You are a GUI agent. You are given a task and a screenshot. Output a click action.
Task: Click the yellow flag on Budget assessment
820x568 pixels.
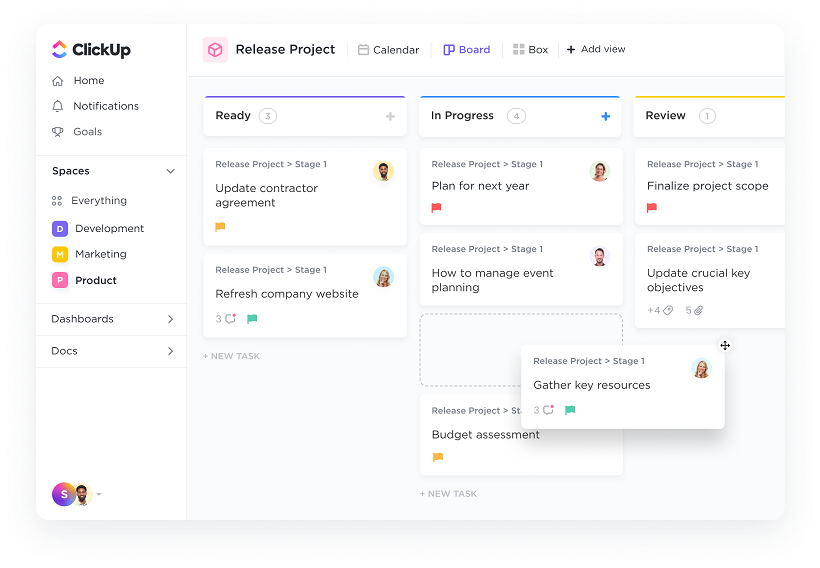[437, 457]
